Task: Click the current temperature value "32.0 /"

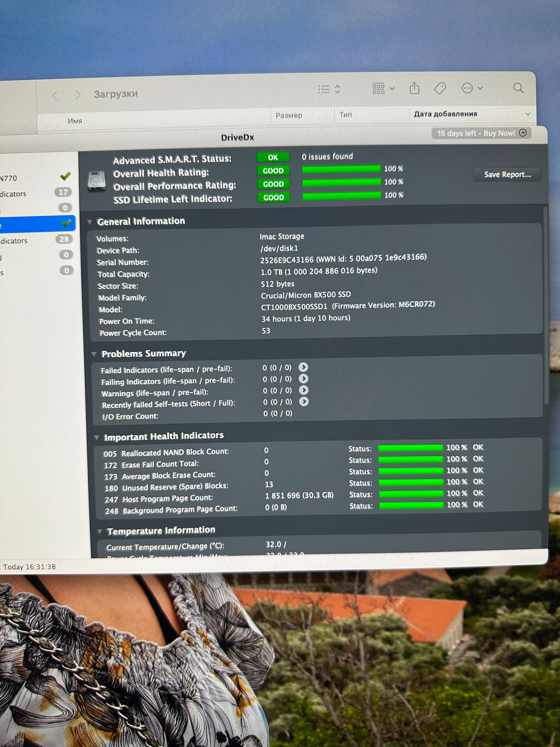Action: pyautogui.click(x=276, y=544)
